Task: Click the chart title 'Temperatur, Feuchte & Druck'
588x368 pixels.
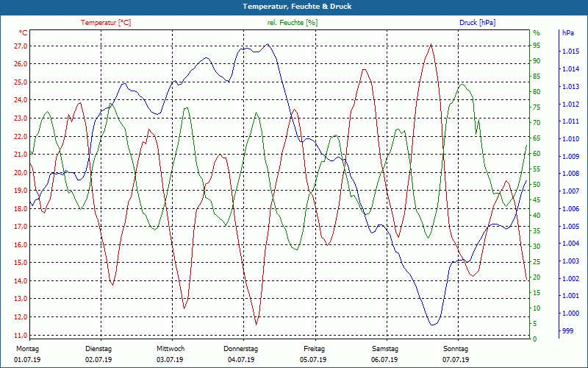Action: coord(297,7)
